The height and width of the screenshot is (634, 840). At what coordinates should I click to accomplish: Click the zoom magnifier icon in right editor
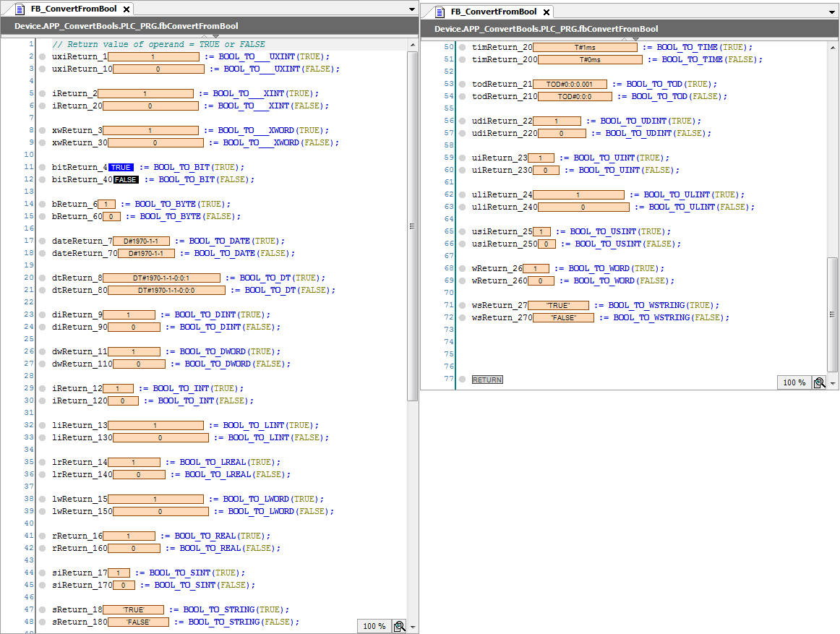coord(819,382)
